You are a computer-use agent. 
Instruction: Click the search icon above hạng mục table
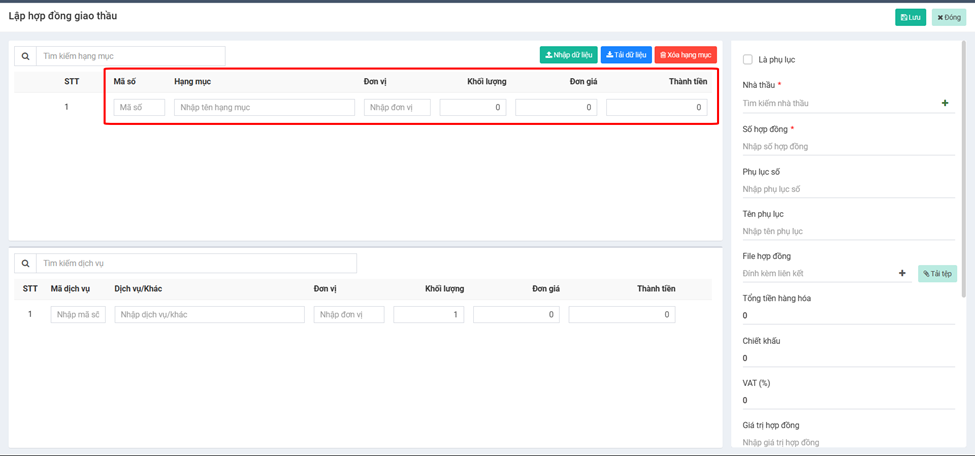coord(25,56)
